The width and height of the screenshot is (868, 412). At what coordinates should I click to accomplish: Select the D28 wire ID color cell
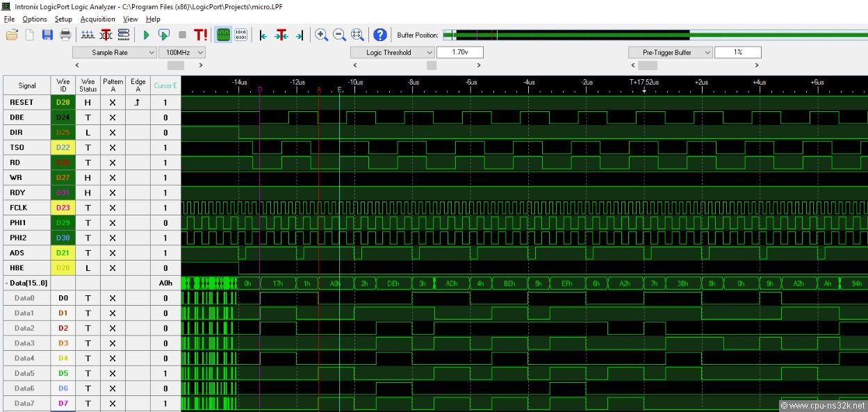[x=63, y=102]
